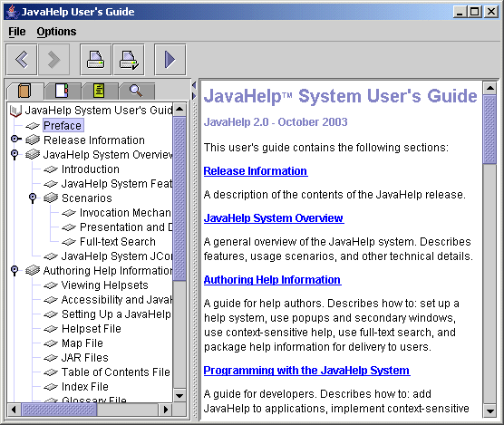504x425 pixels.
Task: Click the Print toolbar icon
Action: [96, 60]
